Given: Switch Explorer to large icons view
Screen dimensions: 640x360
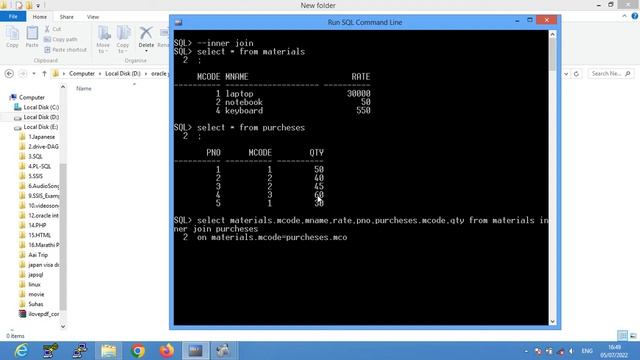Looking at the screenshot, I should (x=633, y=336).
